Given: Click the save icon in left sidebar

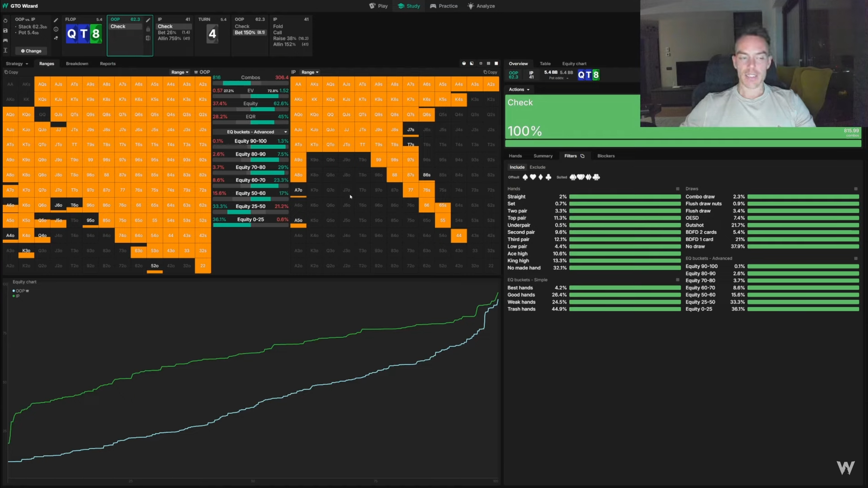Looking at the screenshot, I should point(5,31).
